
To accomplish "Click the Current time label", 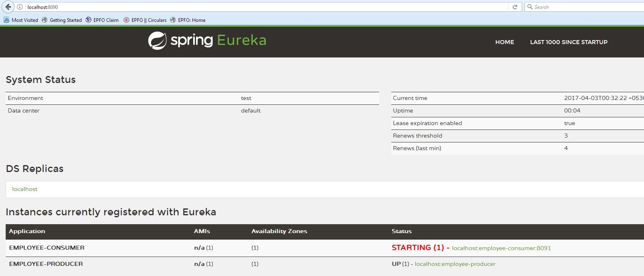I will tap(410, 98).
